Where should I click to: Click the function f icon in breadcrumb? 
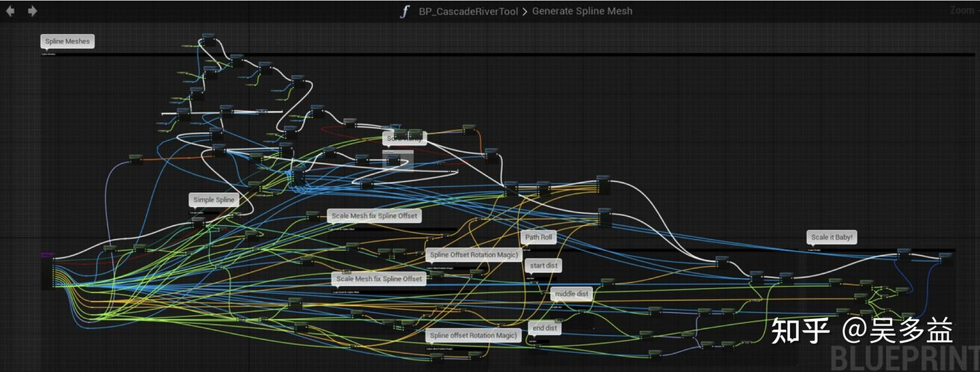405,12
